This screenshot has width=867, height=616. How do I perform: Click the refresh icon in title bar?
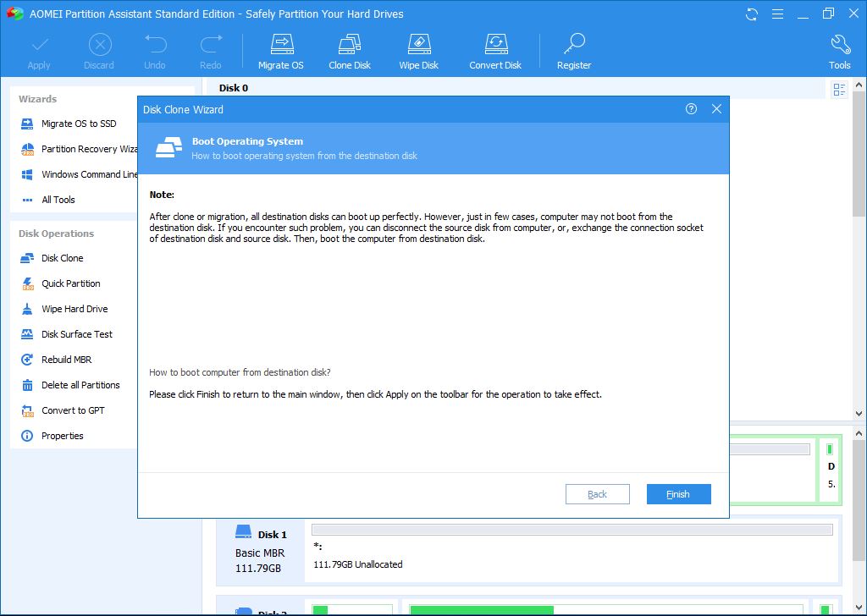[x=752, y=14]
